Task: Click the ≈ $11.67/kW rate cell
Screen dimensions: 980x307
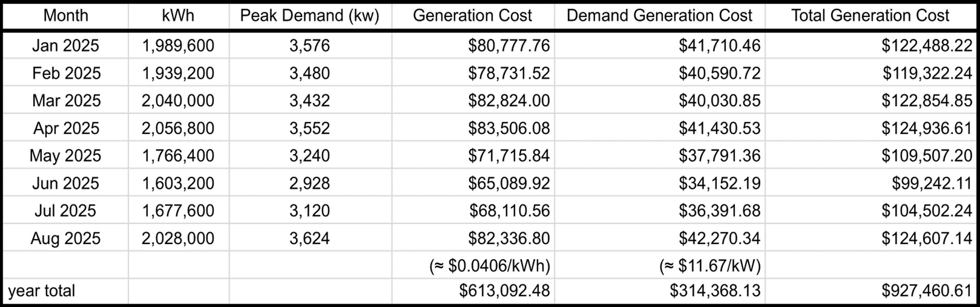Action: pos(710,266)
